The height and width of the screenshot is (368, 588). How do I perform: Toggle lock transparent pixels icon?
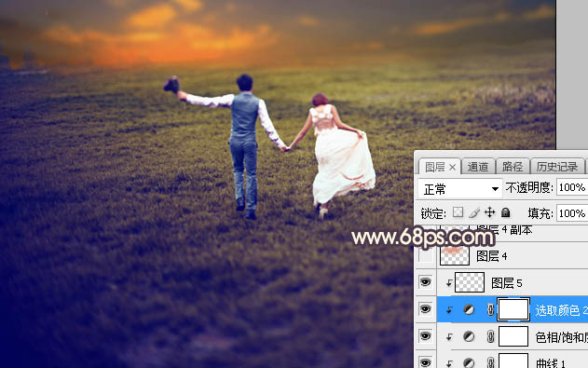458,212
